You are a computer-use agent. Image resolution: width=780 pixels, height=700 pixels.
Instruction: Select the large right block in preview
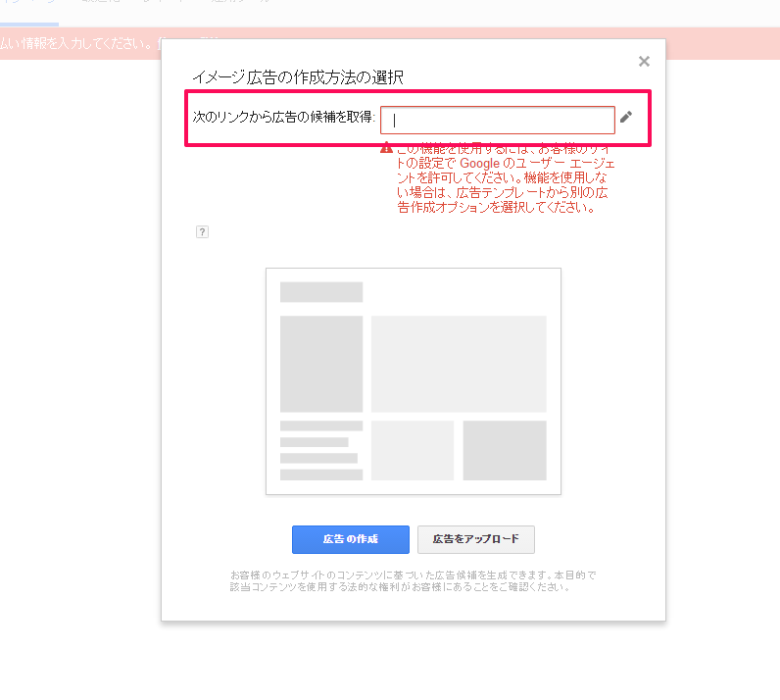point(458,364)
